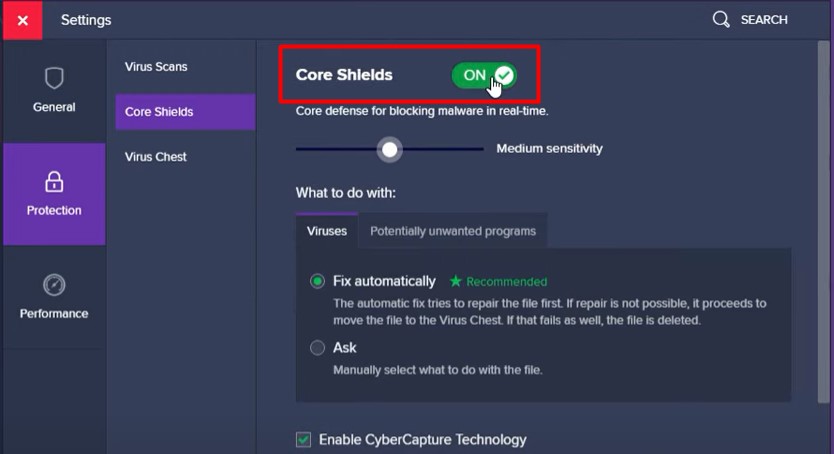The image size is (834, 454).
Task: Toggle the Enable CyberCapture Technology checkbox
Action: click(x=304, y=439)
